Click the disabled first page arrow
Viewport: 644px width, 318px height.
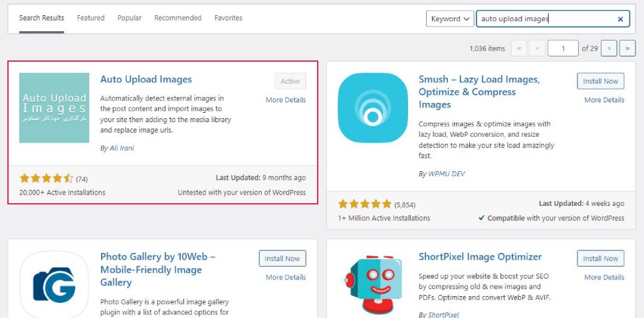519,48
